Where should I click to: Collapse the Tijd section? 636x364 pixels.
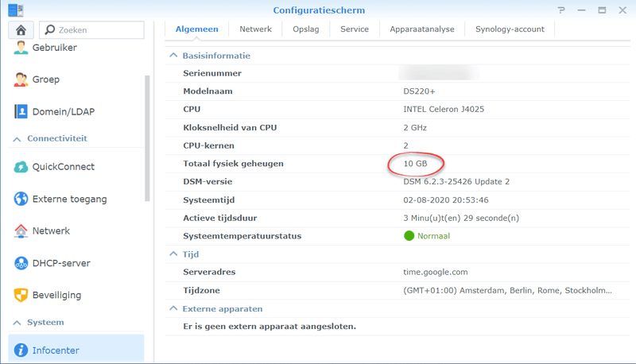(173, 254)
